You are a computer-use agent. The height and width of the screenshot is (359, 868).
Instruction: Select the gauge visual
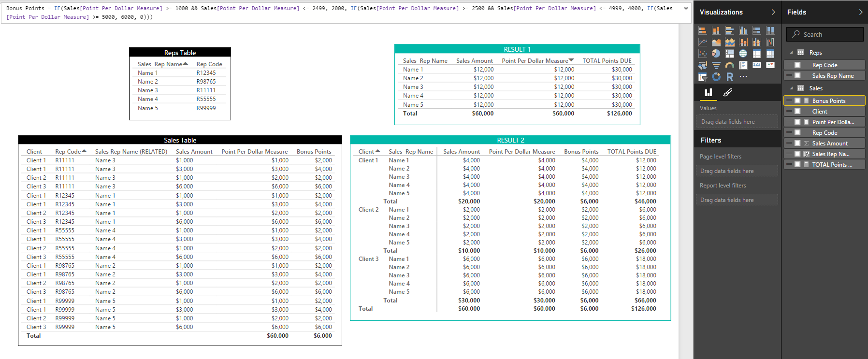tap(730, 65)
